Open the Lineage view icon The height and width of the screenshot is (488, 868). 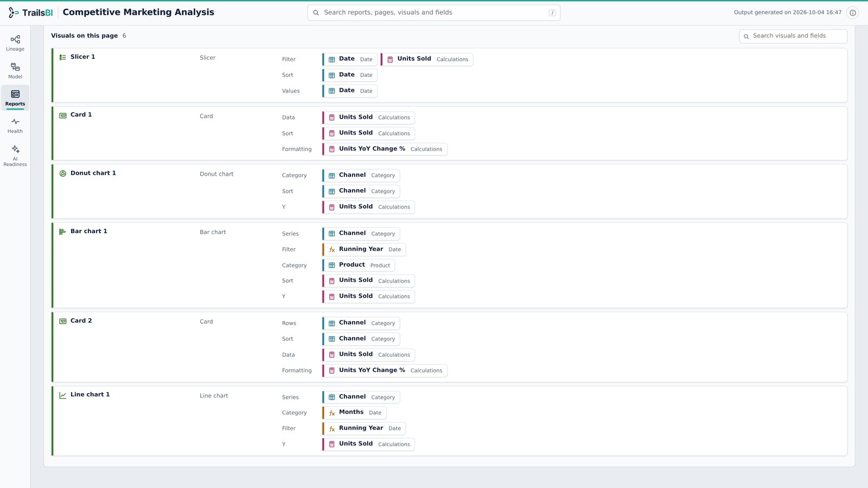pos(15,40)
